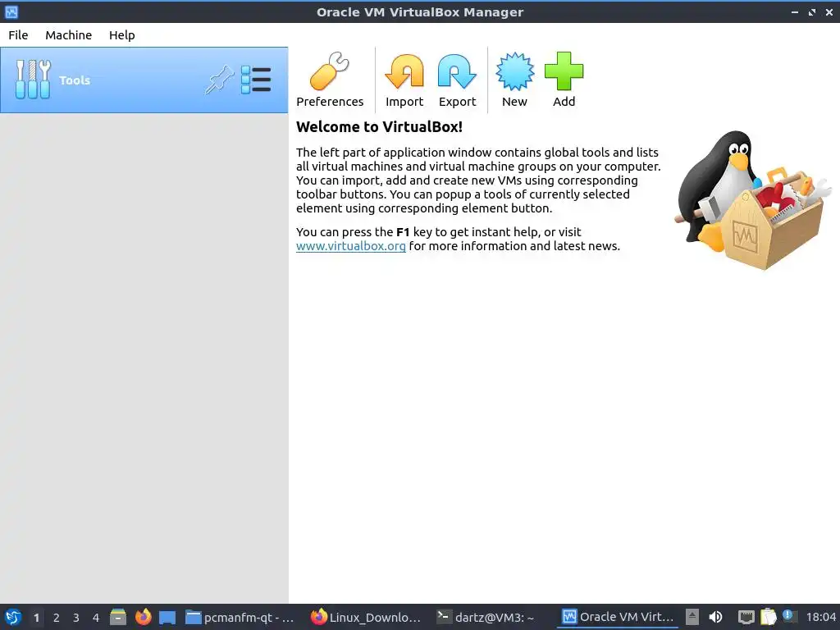Viewport: 840px width, 630px height.
Task: Click the pin icon next to Tools
Action: pyautogui.click(x=219, y=80)
